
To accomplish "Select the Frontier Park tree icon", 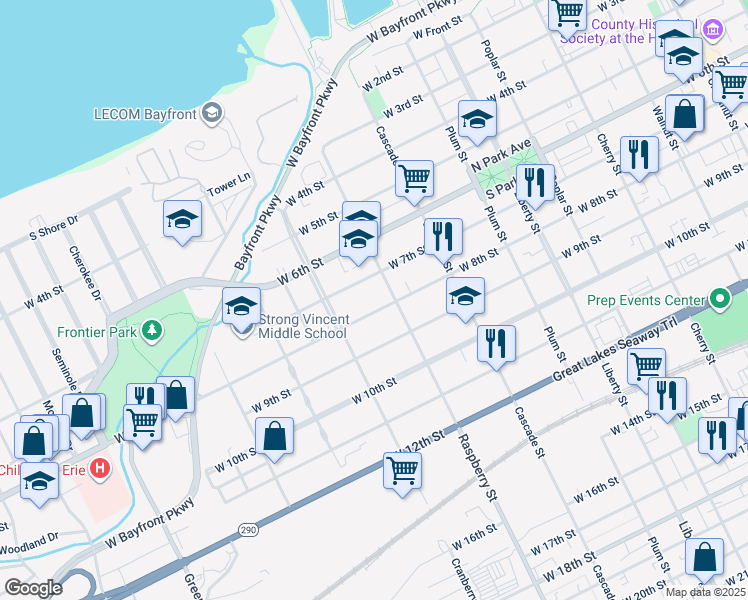I will tap(152, 331).
